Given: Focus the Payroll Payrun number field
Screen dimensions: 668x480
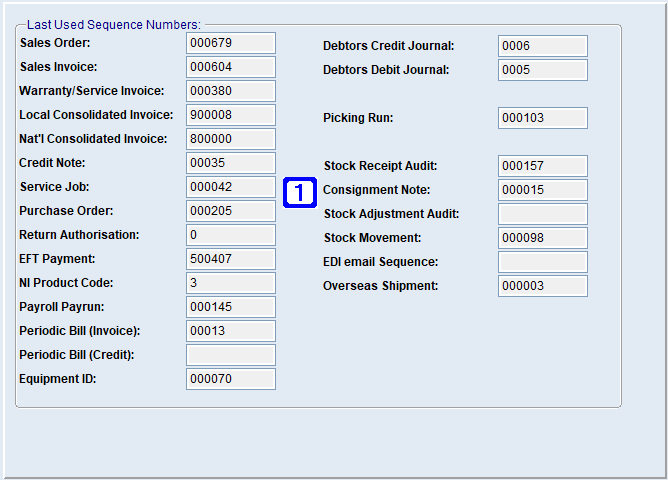Looking at the screenshot, I should pos(231,307).
